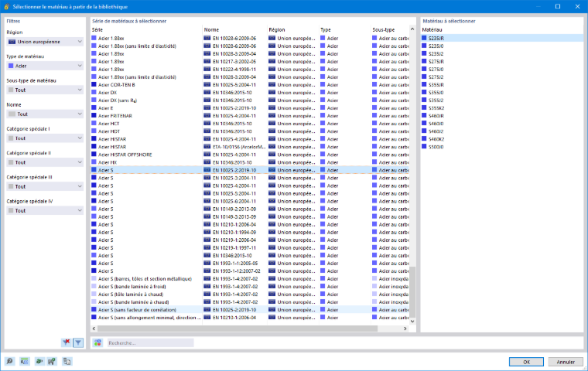Image resolution: width=588 pixels, height=371 pixels.
Task: Sort by the Région column header
Action: [293, 29]
